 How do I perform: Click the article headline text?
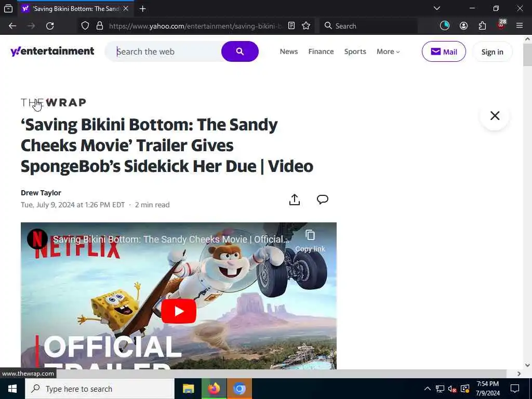coord(167,145)
